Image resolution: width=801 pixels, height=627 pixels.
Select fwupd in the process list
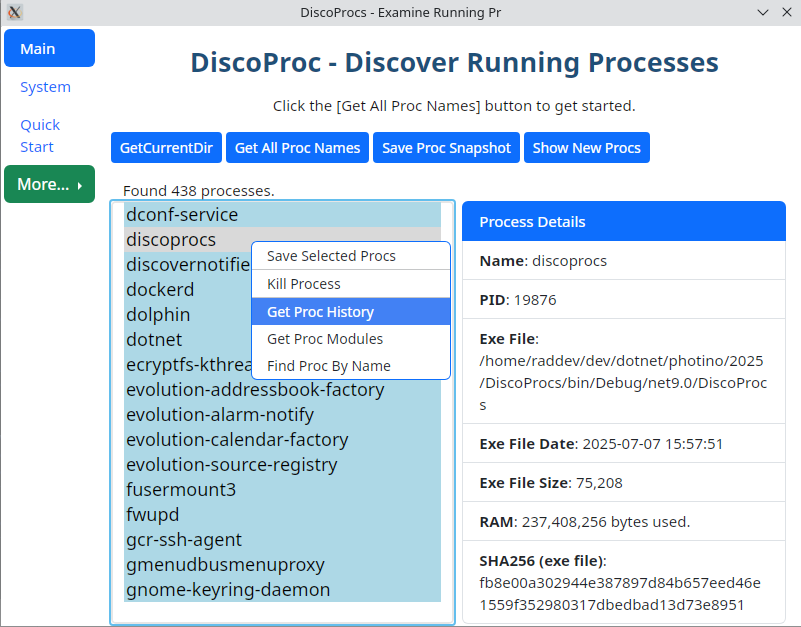[153, 515]
